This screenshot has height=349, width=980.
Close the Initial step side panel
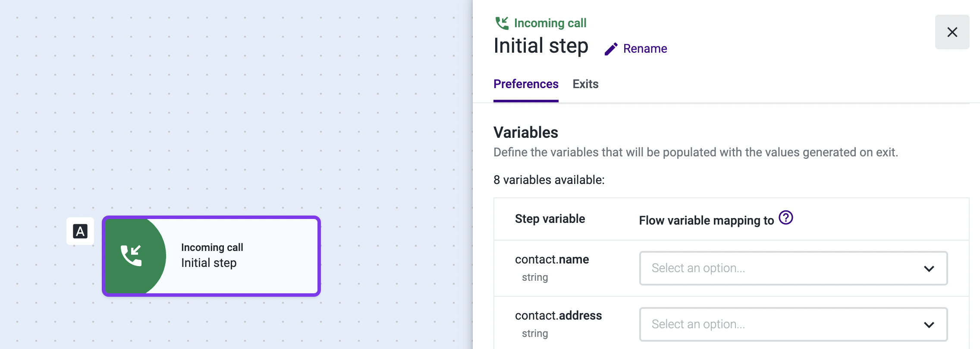(952, 32)
